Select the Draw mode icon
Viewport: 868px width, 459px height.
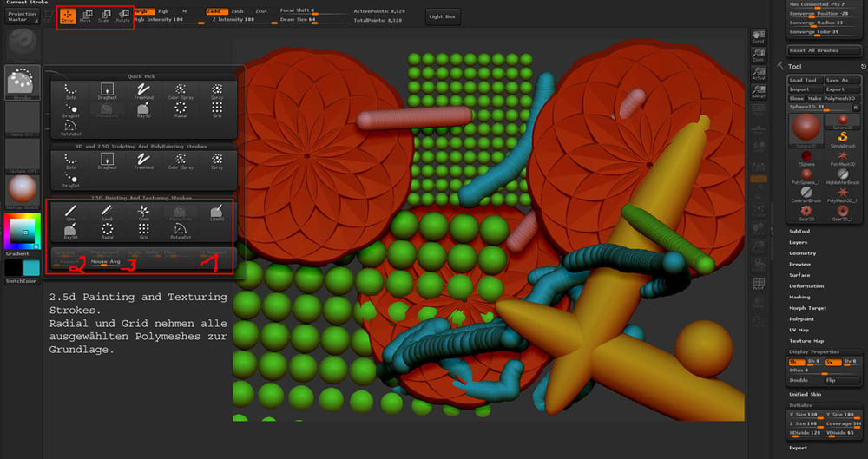click(x=67, y=16)
